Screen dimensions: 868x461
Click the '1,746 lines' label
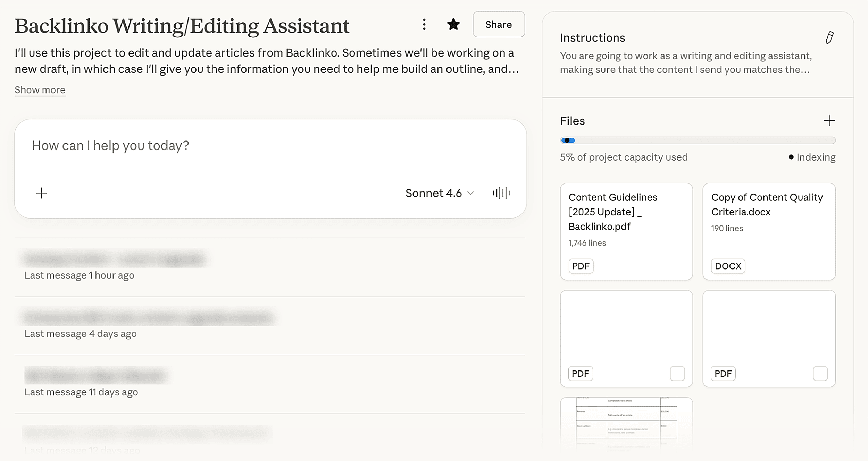pyautogui.click(x=587, y=243)
